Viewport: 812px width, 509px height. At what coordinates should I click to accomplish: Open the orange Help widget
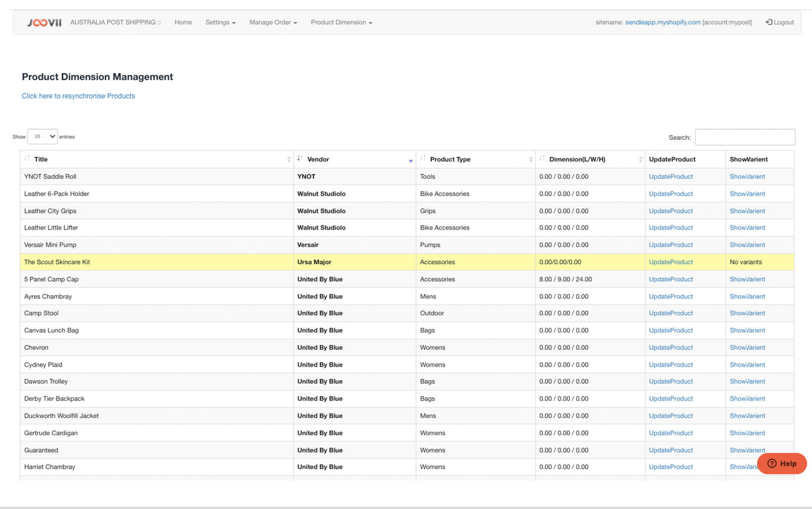tap(781, 463)
